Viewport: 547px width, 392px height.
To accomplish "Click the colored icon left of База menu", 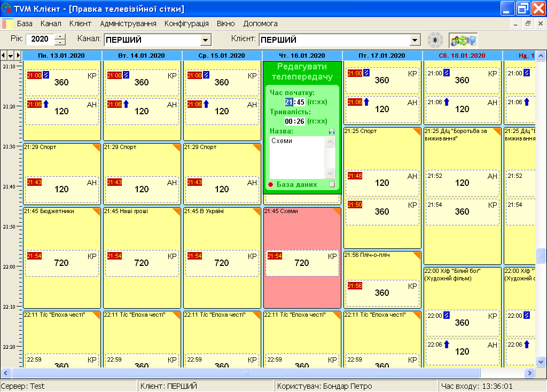I will click(7, 24).
